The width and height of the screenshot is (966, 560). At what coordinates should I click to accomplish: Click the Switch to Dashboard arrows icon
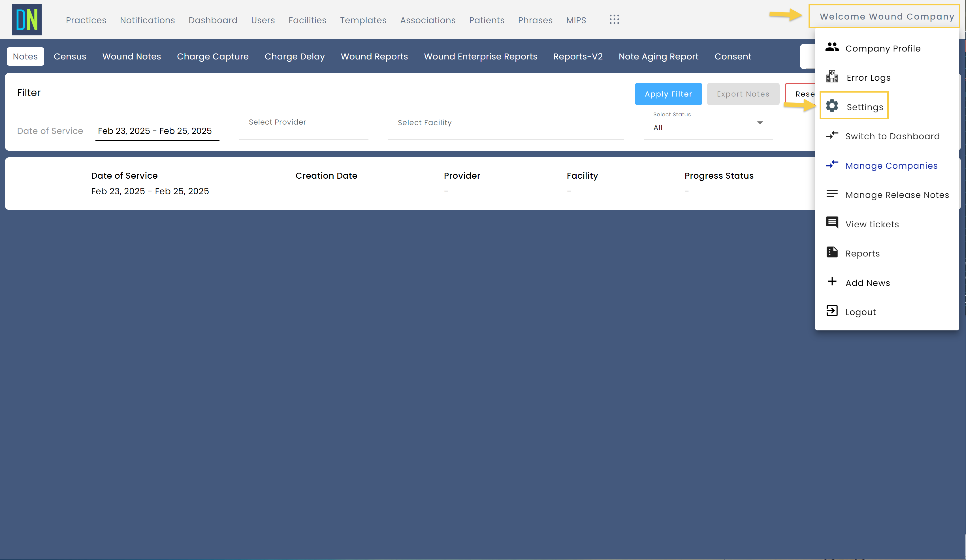(x=832, y=135)
